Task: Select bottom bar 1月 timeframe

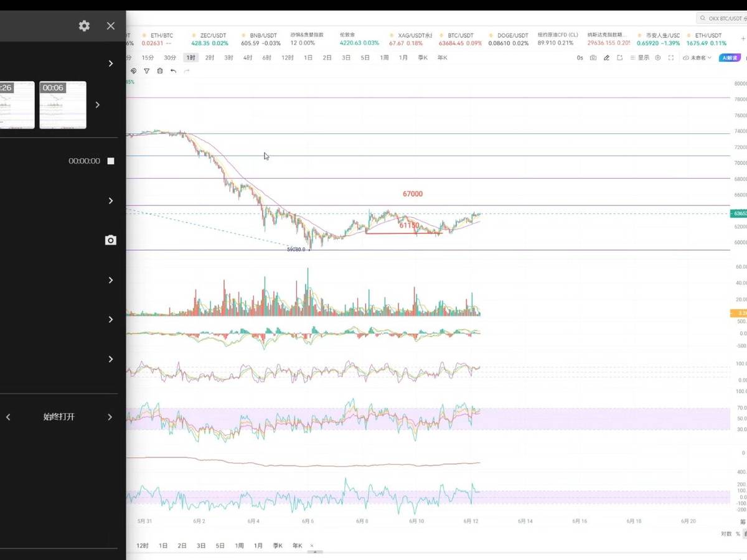Action: 258,546
